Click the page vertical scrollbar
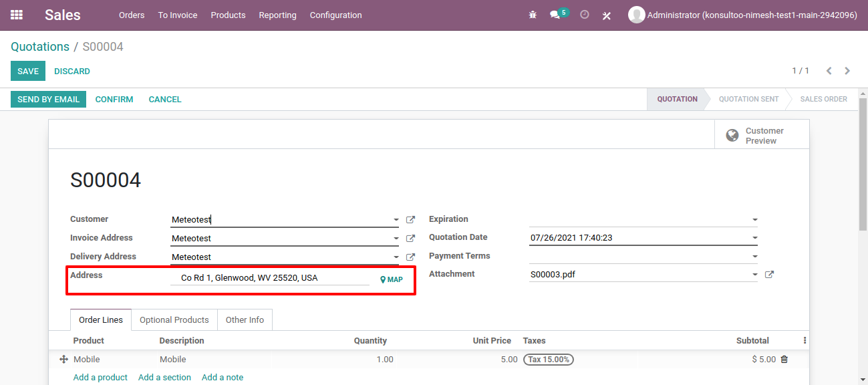 pos(863,164)
